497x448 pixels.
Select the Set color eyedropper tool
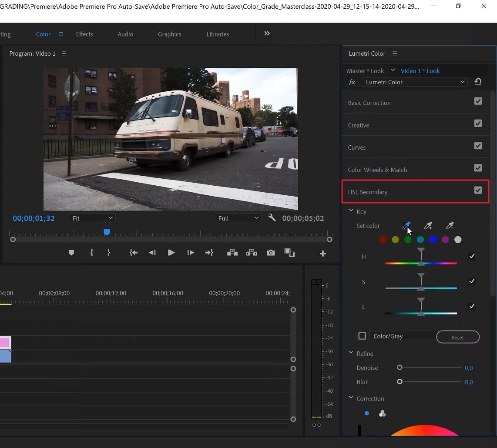tap(406, 225)
